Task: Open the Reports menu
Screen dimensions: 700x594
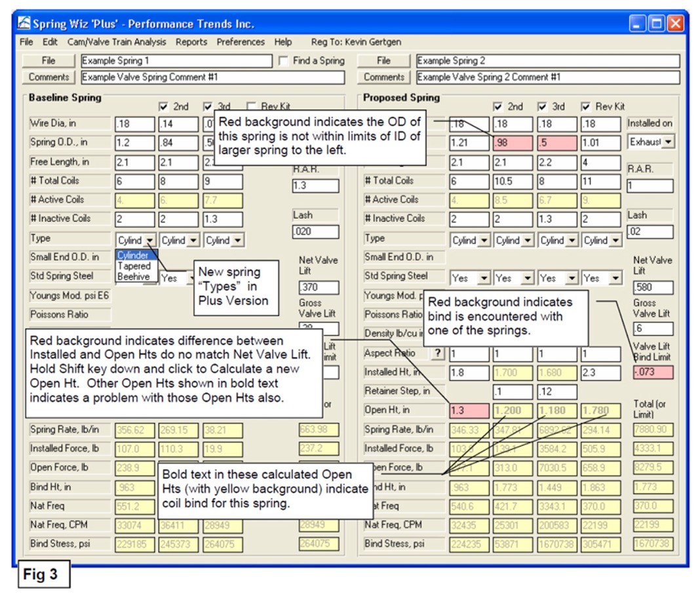Action: tap(191, 42)
